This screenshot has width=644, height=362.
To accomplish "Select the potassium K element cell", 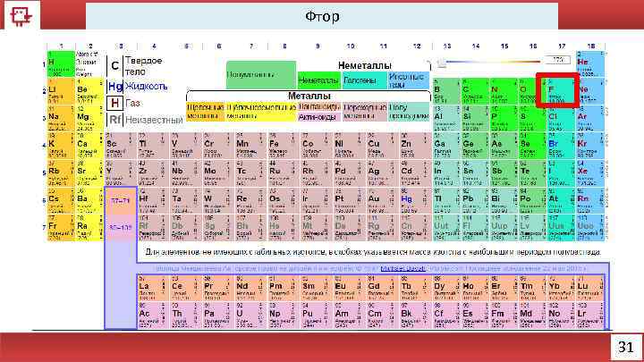I will [61, 146].
